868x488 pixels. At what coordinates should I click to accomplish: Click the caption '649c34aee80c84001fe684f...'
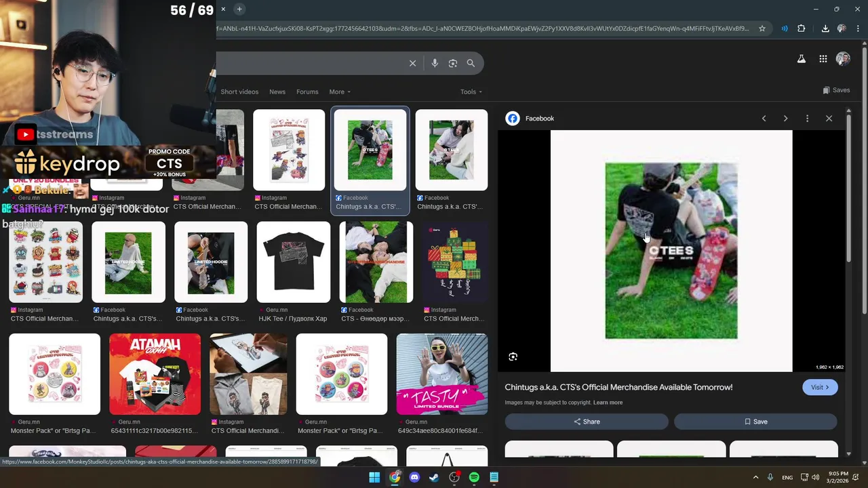point(440,430)
